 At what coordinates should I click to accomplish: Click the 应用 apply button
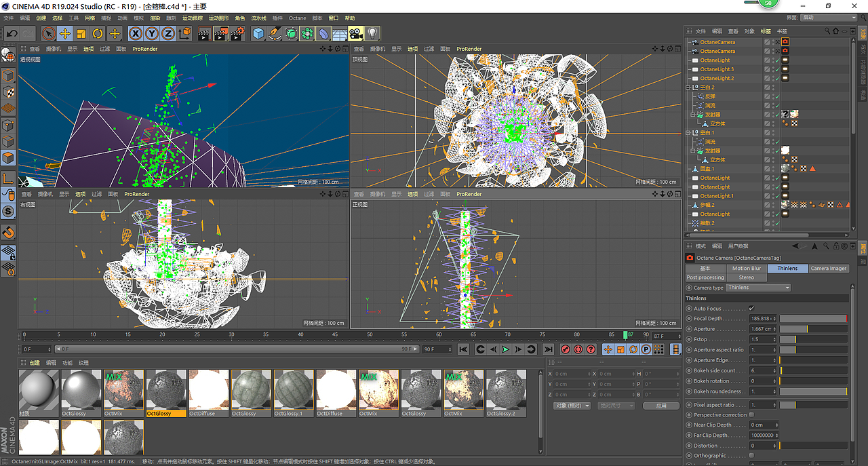[660, 406]
